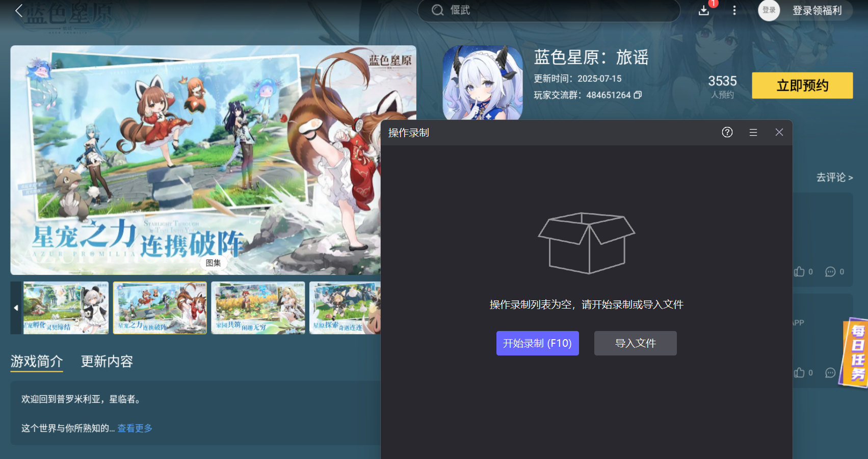This screenshot has height=459, width=868.
Task: Like the first review with thumbs-up
Action: coord(800,272)
